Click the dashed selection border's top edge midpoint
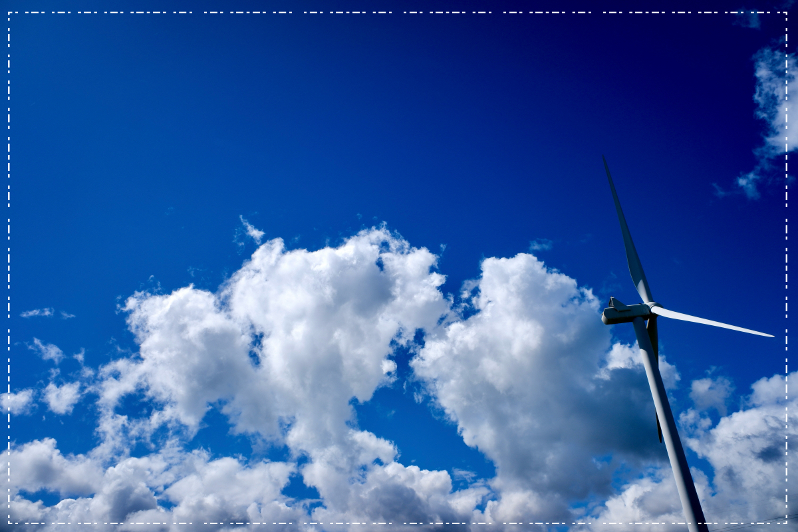Image resolution: width=798 pixels, height=532 pixels. 398,13
